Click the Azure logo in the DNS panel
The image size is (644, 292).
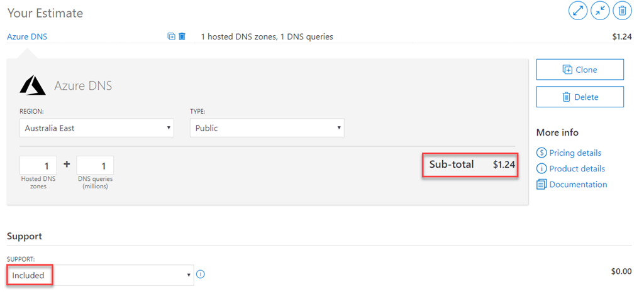tap(33, 85)
